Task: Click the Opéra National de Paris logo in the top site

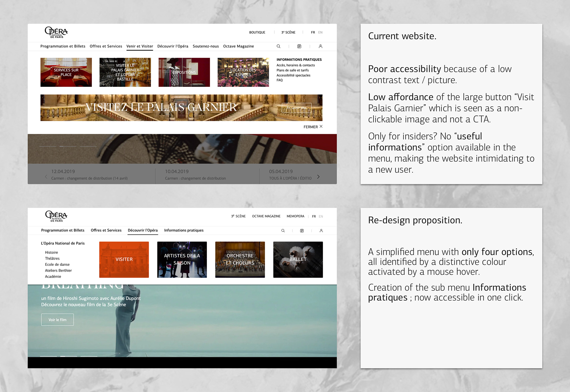Action: pyautogui.click(x=56, y=32)
